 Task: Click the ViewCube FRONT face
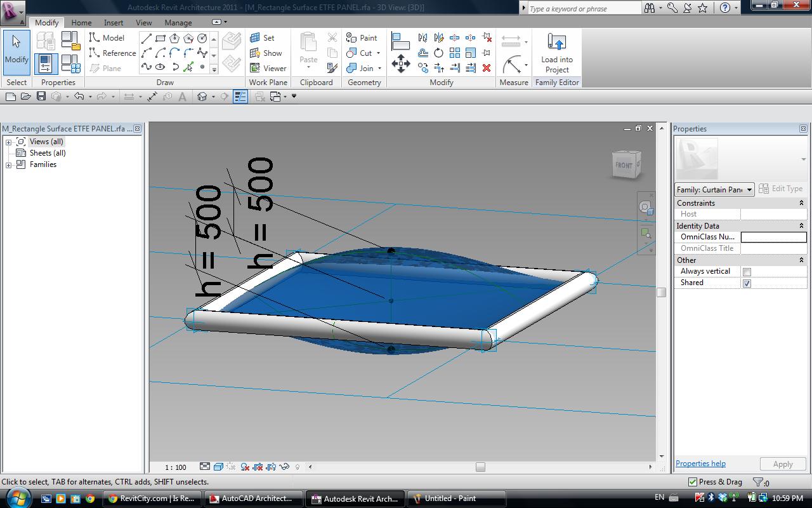(624, 165)
